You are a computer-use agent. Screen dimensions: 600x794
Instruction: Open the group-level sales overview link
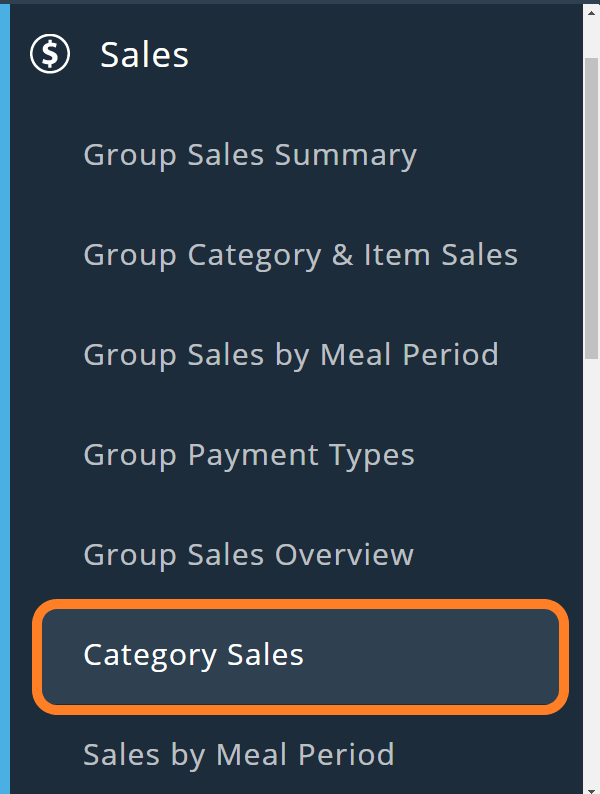pos(248,555)
